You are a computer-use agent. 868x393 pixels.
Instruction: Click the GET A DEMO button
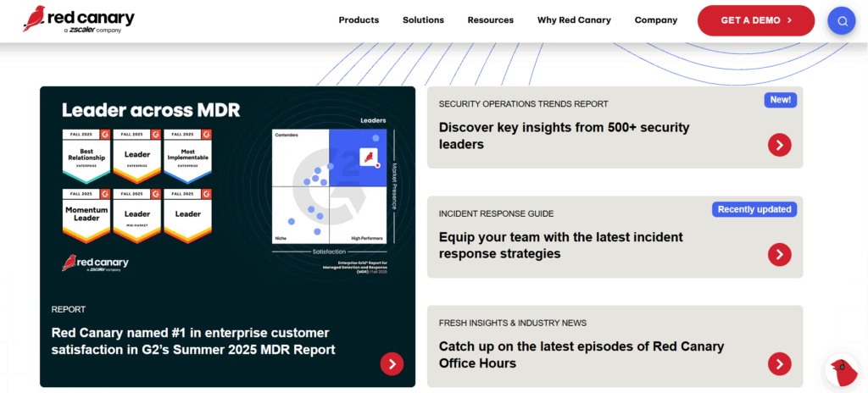(x=756, y=20)
